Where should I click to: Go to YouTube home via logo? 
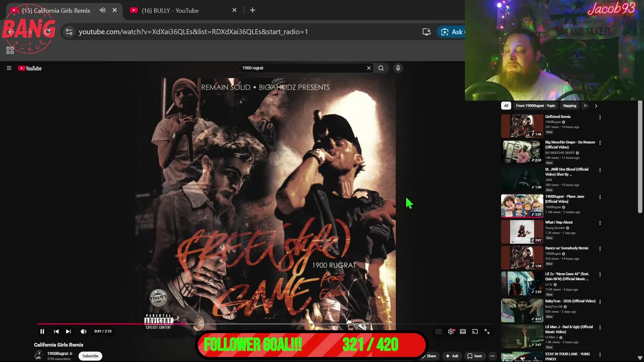[30, 68]
